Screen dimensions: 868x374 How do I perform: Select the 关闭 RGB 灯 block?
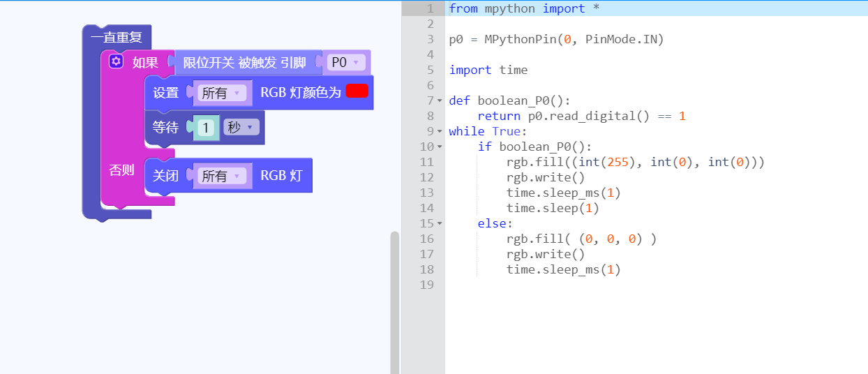pos(280,176)
